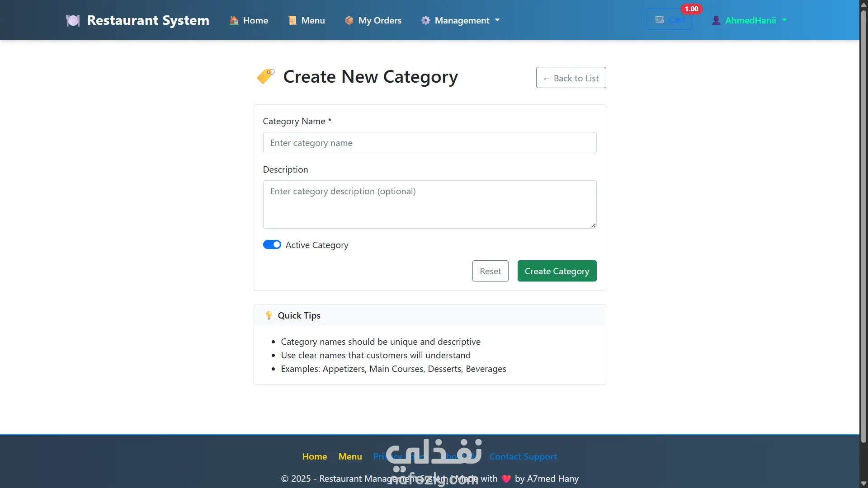Click Back to List button

click(x=571, y=78)
